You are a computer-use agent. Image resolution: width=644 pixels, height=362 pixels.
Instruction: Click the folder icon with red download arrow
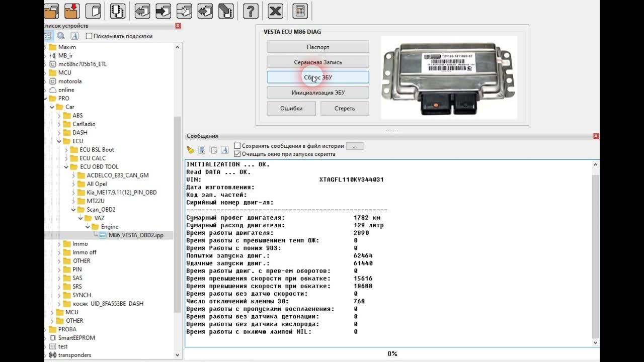72,11
